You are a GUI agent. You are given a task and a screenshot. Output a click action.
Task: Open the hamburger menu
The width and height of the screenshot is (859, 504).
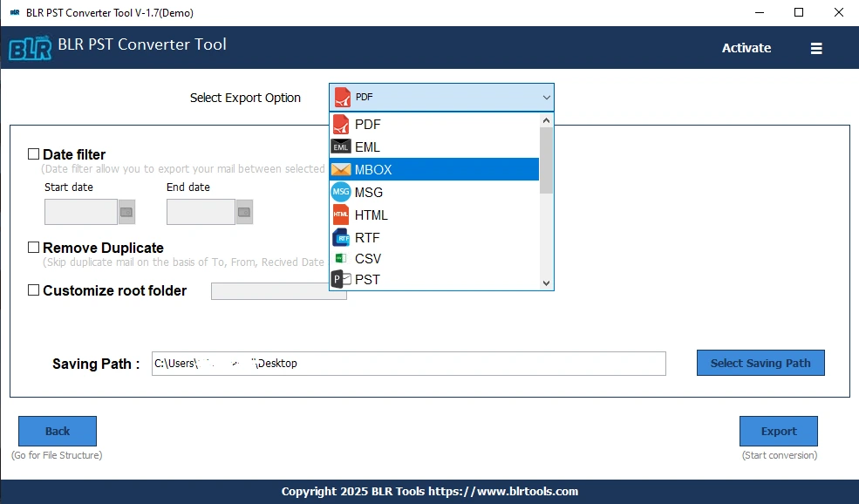coord(816,48)
